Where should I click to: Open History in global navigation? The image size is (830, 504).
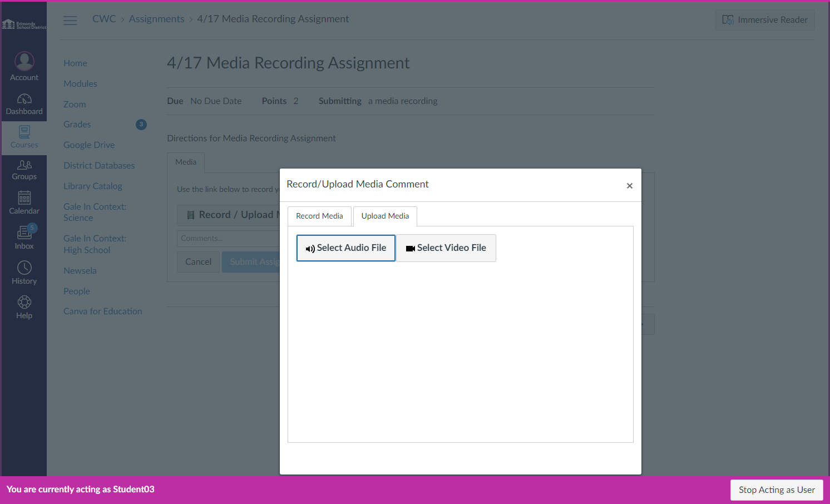24,273
